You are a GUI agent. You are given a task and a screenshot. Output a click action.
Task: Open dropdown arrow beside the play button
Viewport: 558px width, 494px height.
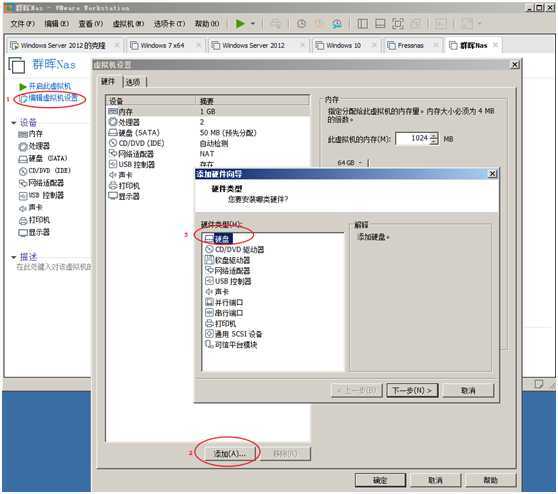pos(253,24)
